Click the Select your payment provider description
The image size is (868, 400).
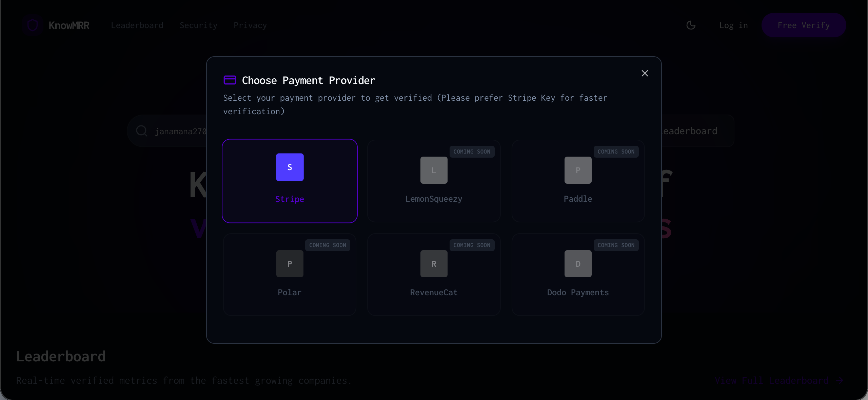tap(415, 104)
